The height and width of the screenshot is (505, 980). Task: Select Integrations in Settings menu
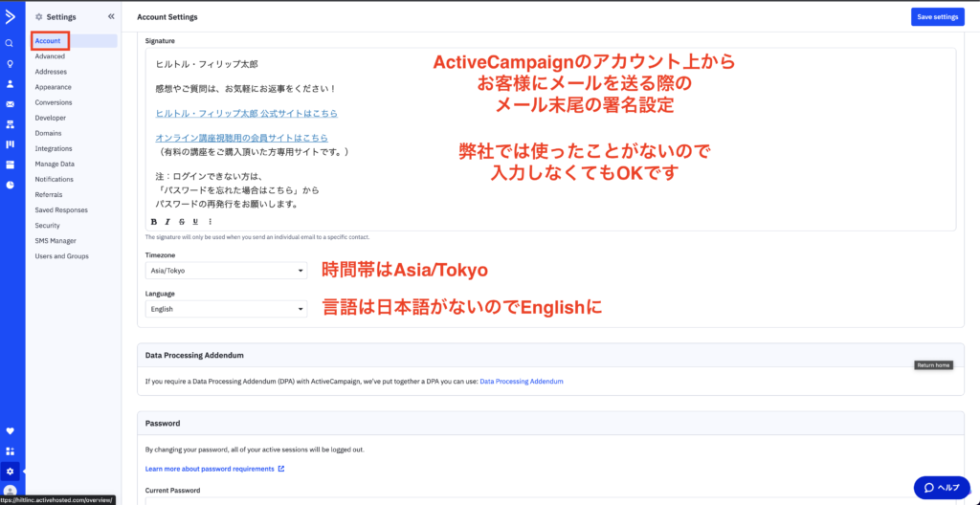coord(54,149)
